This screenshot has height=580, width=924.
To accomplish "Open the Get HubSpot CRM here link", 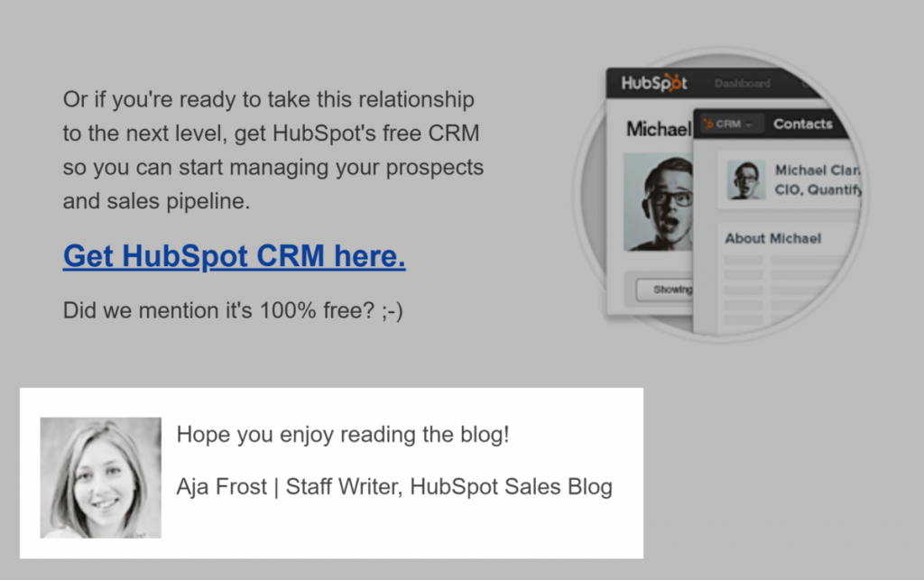I will pos(234,255).
